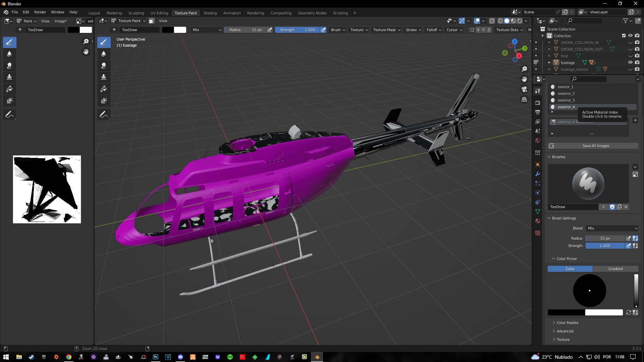Select the Fill bucket tool in viewport
Viewport: 644px width, 362px height.
pyautogui.click(x=104, y=89)
